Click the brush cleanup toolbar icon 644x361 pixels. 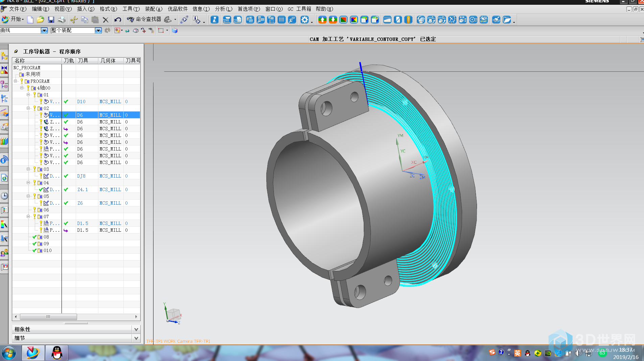coord(496,20)
